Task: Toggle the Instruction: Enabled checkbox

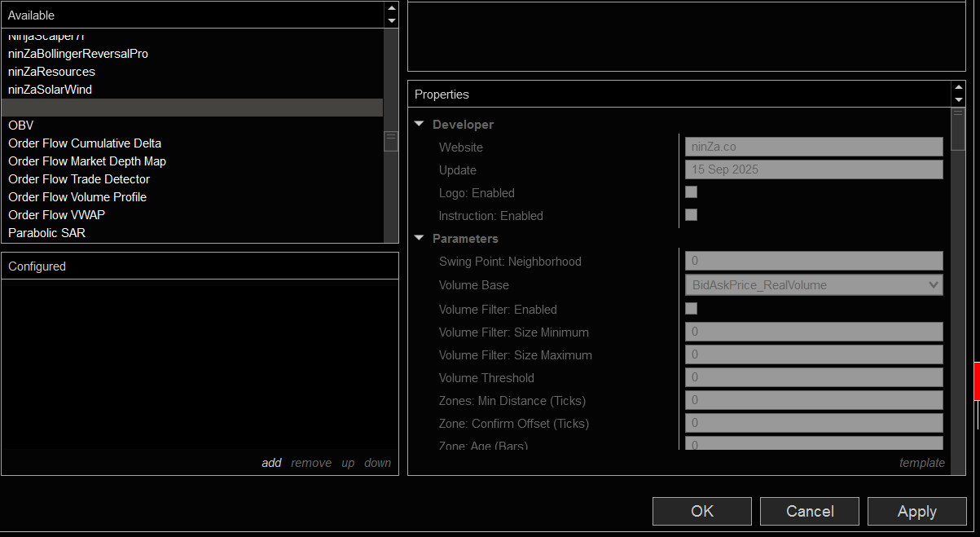Action: pyautogui.click(x=691, y=215)
